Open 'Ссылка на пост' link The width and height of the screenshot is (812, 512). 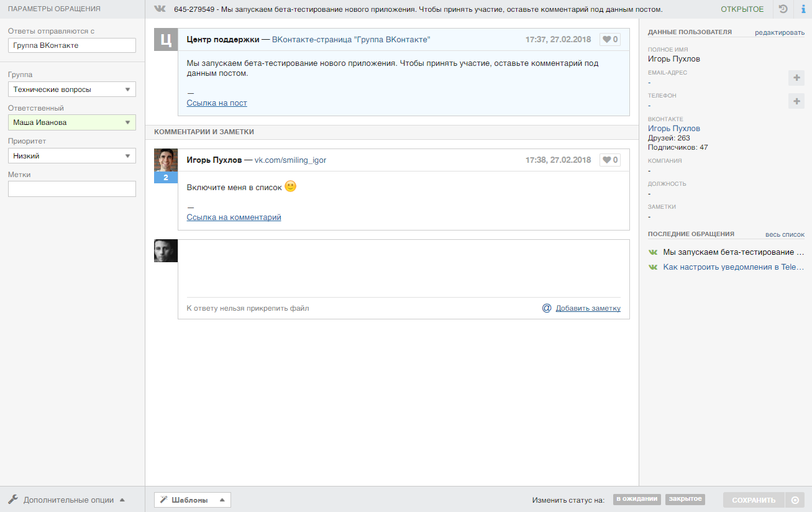(217, 103)
